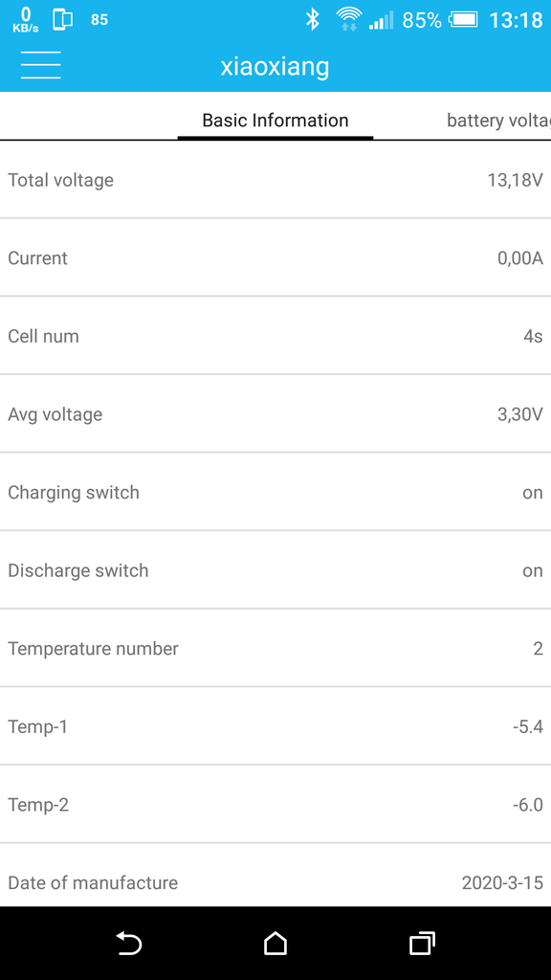Viewport: 551px width, 980px height.
Task: Tap the xiaoxiang title text
Action: pyautogui.click(x=275, y=66)
